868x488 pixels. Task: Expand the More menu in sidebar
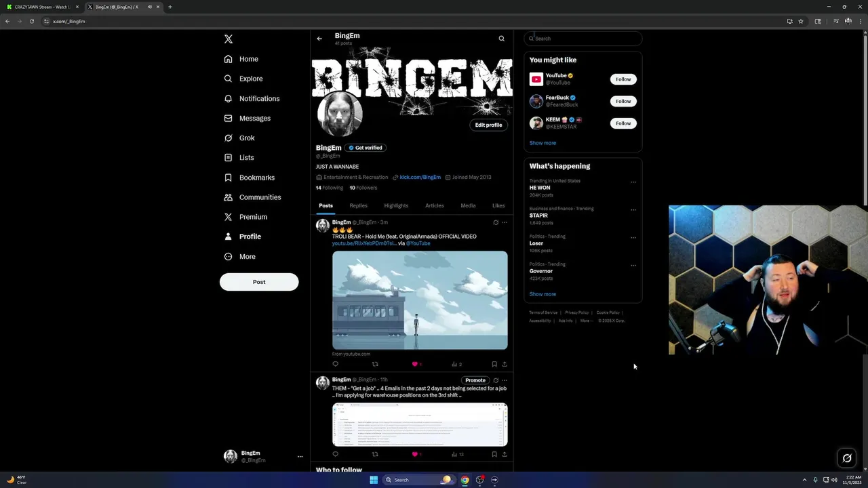pos(239,256)
